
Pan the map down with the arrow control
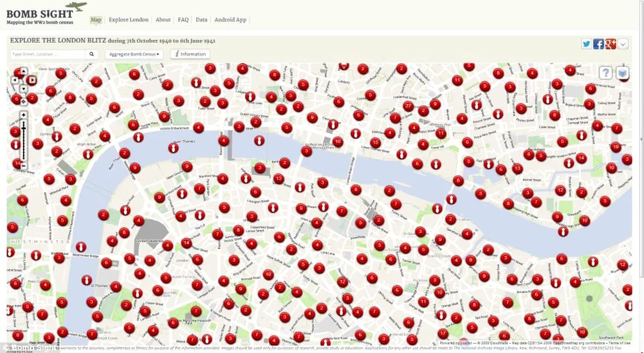[x=23, y=88]
